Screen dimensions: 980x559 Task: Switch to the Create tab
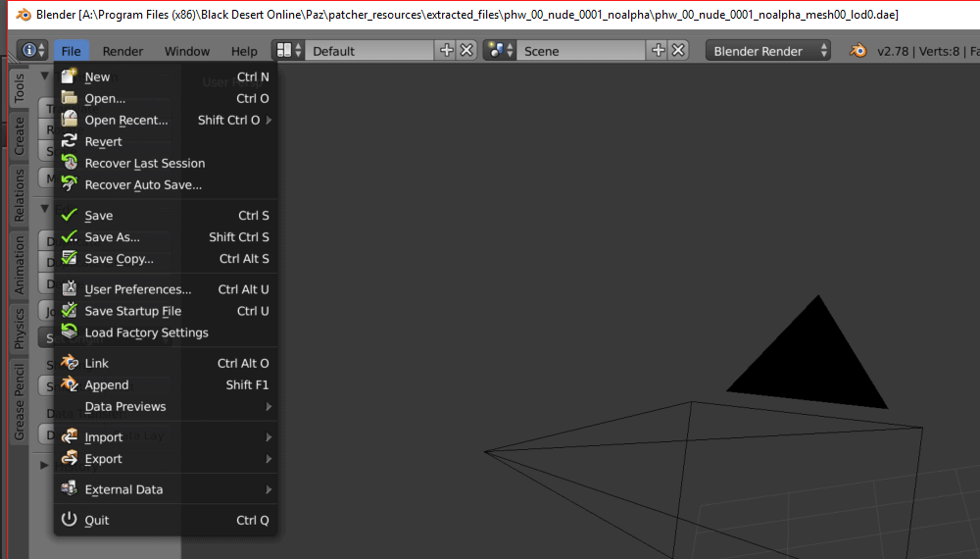point(19,137)
